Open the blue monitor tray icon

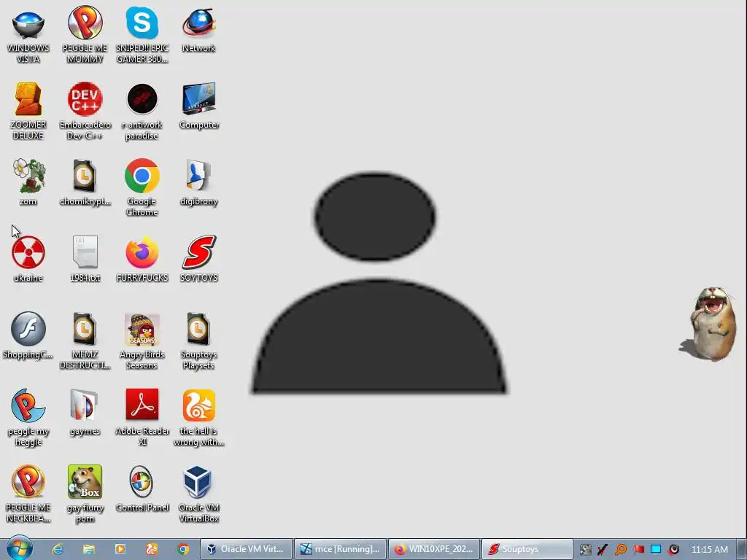(x=656, y=550)
